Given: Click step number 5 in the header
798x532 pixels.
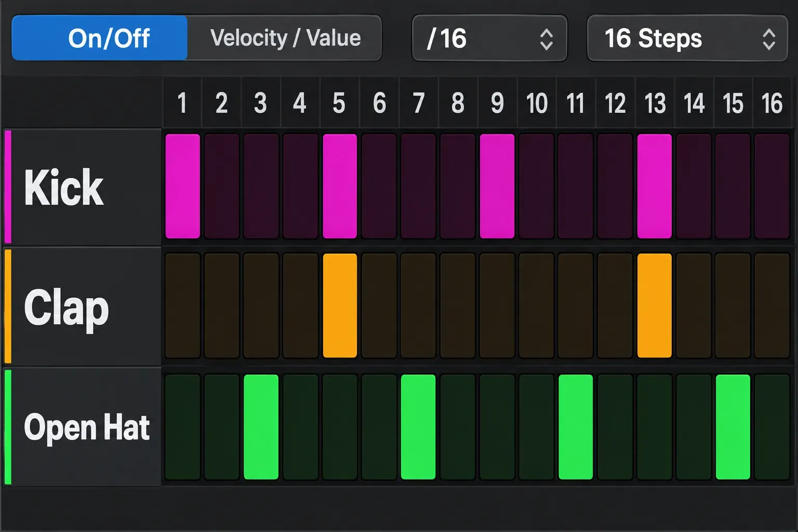Looking at the screenshot, I should (339, 103).
